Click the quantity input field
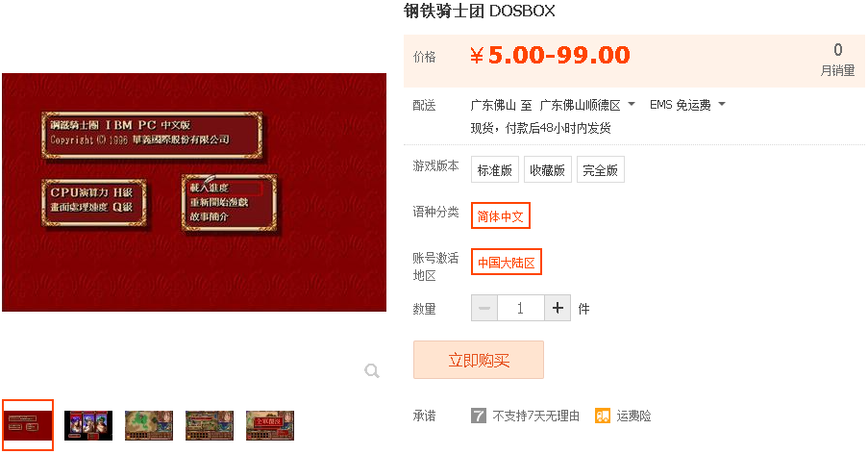Screen dimensions: 868x454 click(521, 308)
